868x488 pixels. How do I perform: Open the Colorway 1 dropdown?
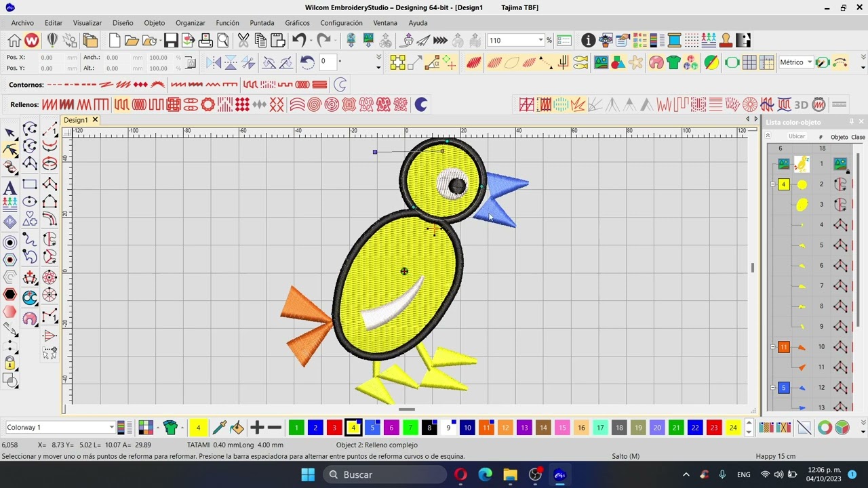111,427
